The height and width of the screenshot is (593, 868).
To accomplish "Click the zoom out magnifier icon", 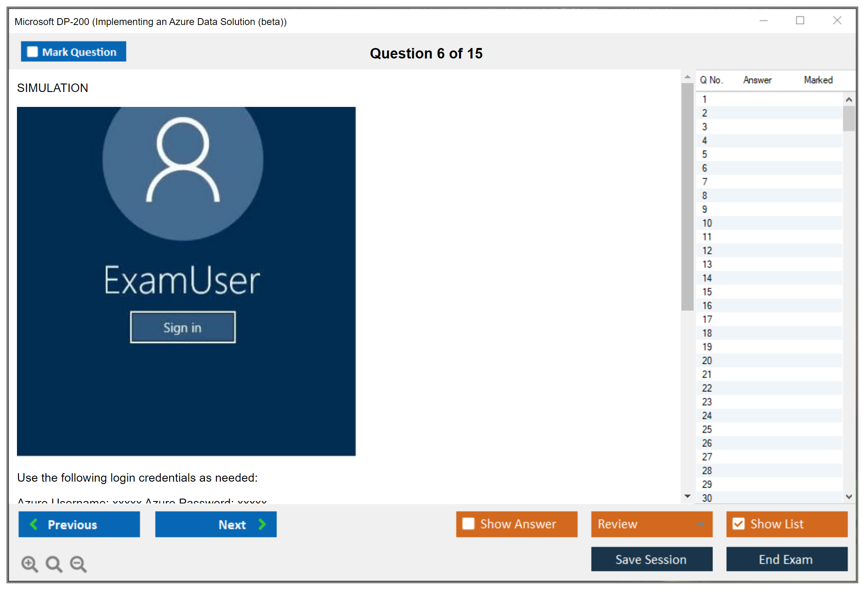I will pos(78,564).
